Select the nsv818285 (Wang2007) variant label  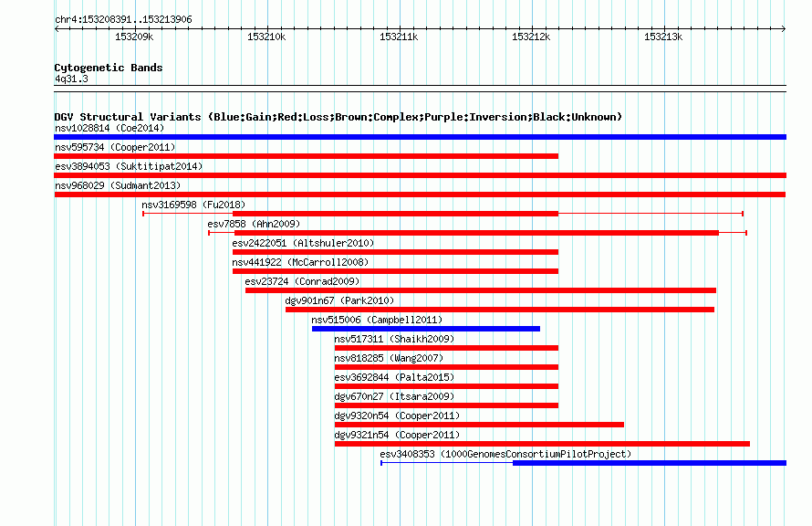(x=389, y=358)
